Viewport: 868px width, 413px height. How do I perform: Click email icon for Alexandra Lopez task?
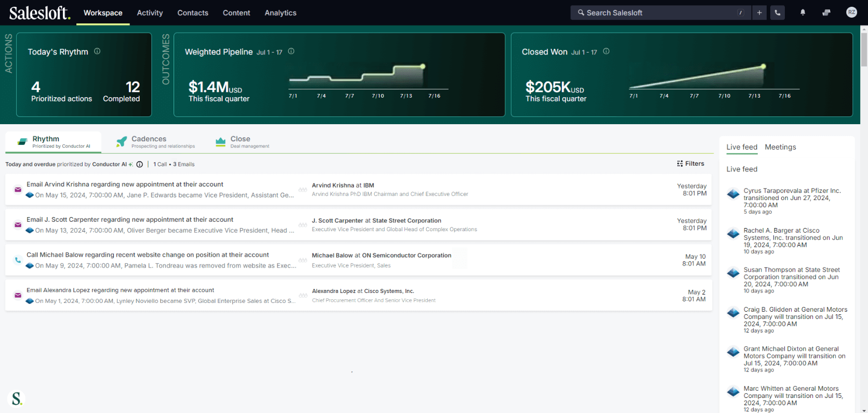(x=18, y=295)
